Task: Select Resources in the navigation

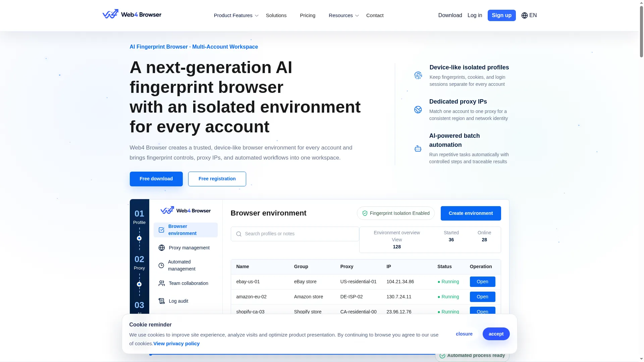Action: [x=341, y=15]
